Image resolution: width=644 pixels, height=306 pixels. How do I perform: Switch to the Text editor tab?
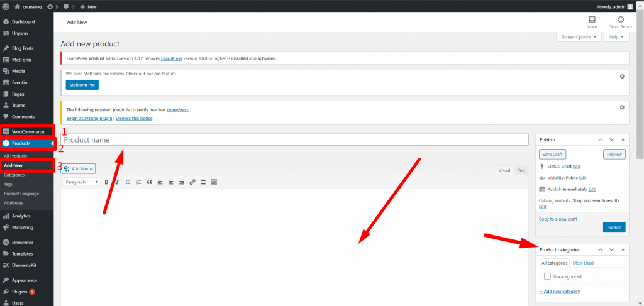tap(521, 170)
